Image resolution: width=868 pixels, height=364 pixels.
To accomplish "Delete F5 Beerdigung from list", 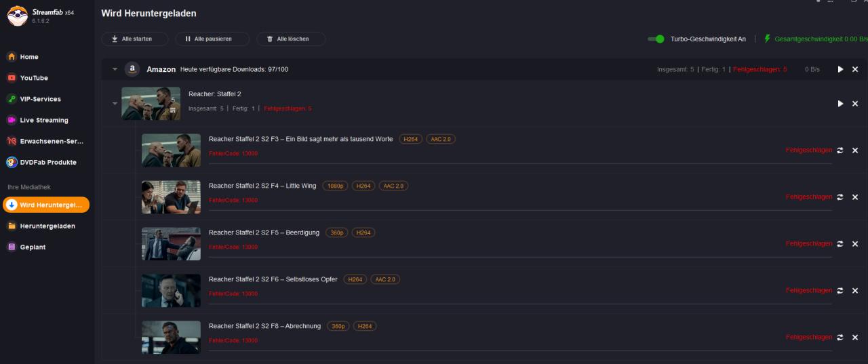I will pyautogui.click(x=855, y=243).
